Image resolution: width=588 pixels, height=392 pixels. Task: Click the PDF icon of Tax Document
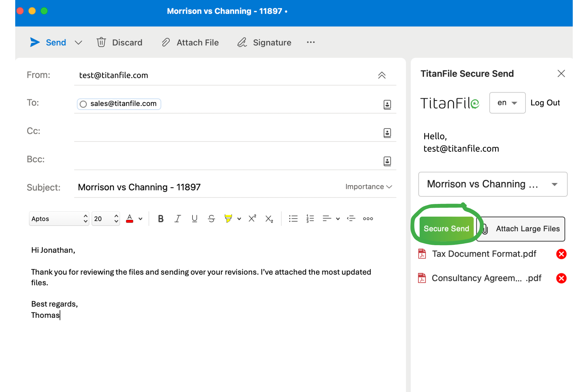point(422,254)
